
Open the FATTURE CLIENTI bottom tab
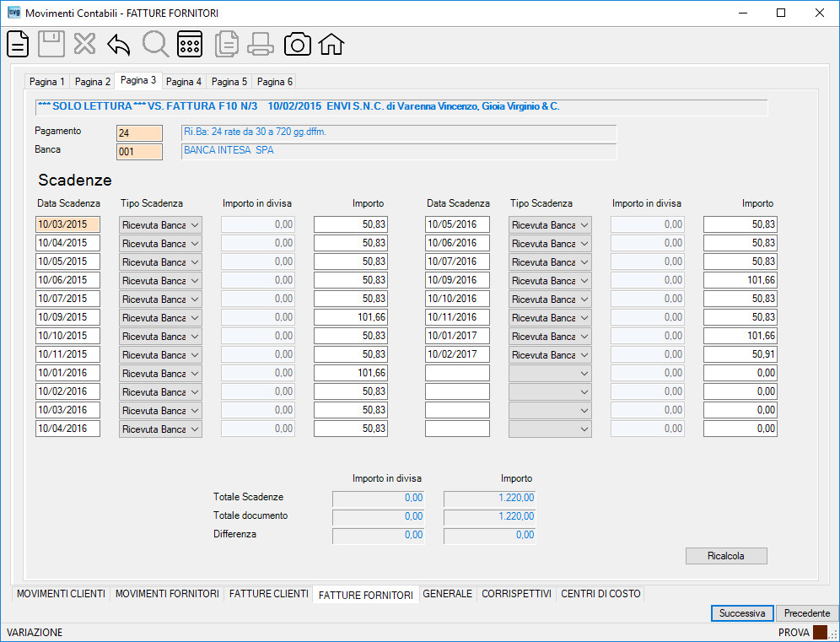click(x=268, y=594)
